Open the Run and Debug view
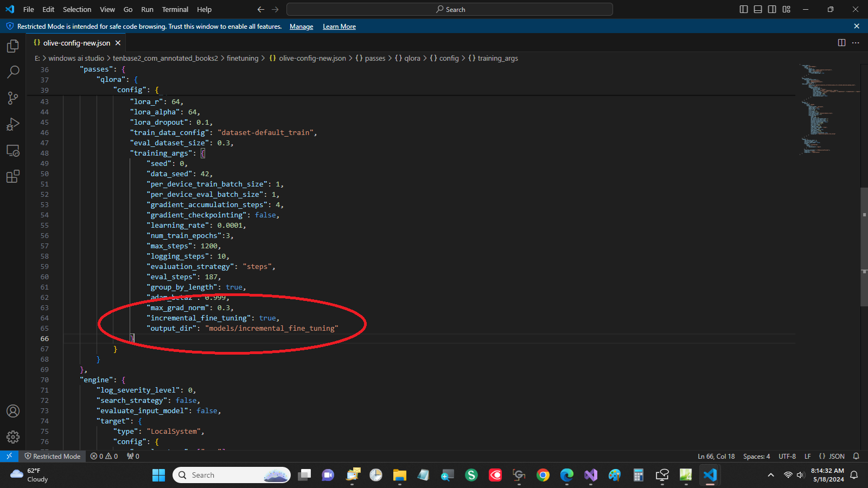Screen dimensions: 868x488 click(x=12, y=124)
